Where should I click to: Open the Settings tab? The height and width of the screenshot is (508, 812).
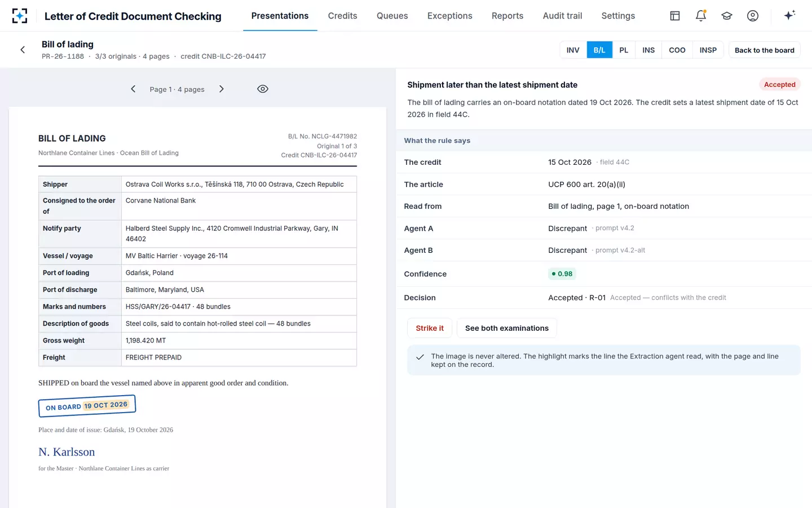[x=618, y=16]
